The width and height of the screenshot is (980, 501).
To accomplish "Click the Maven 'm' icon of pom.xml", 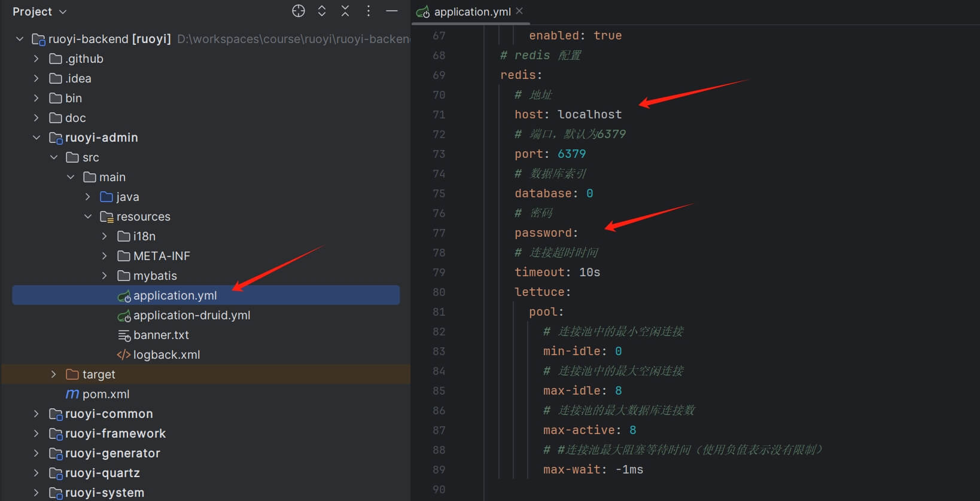I will (x=72, y=394).
